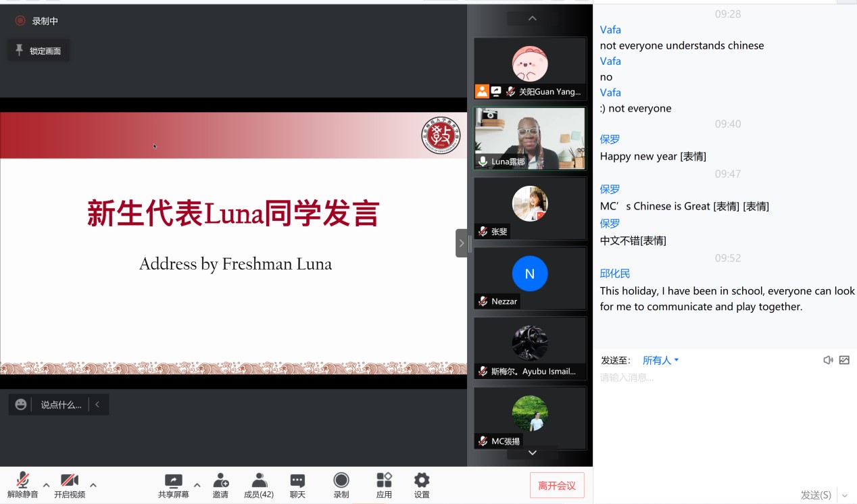Open 设置 settings gear
The width and height of the screenshot is (857, 504).
pyautogui.click(x=422, y=485)
